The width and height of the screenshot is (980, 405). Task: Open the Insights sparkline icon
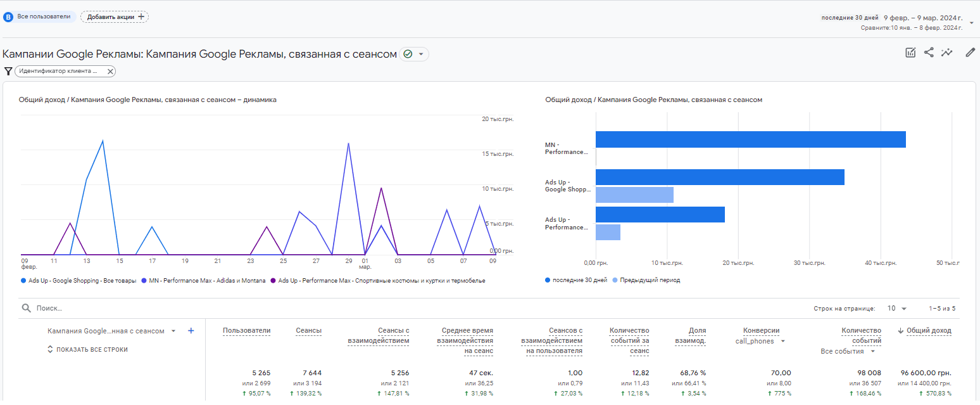click(947, 53)
